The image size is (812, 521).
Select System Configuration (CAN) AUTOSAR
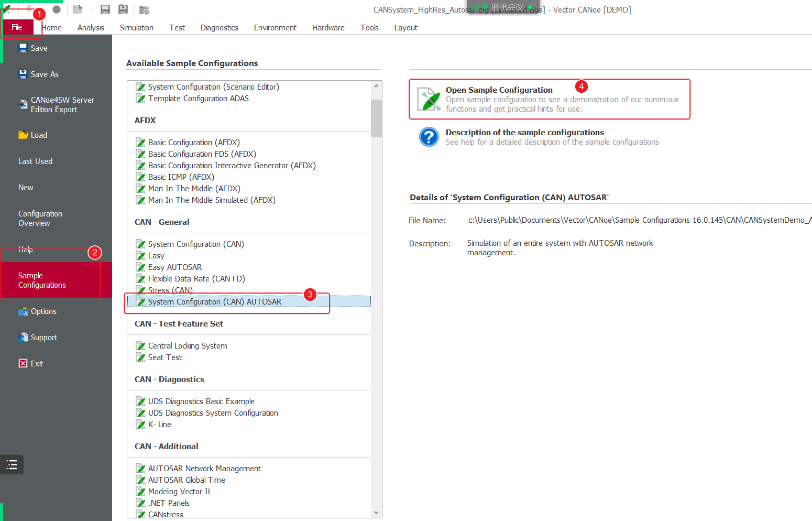click(x=249, y=302)
